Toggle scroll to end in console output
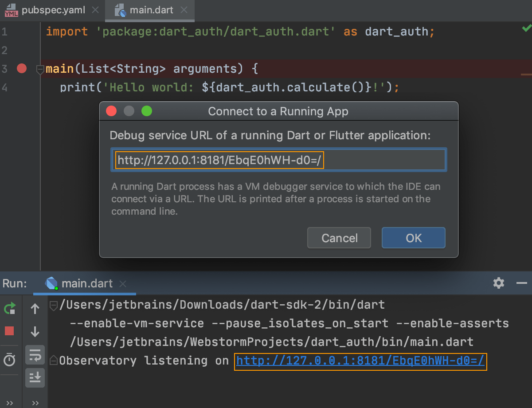The width and height of the screenshot is (532, 408). [35, 378]
